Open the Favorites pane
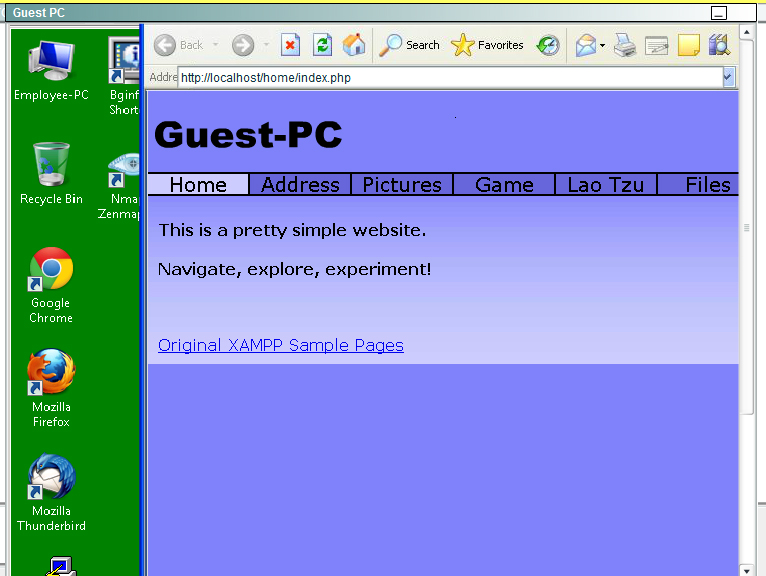Image resolution: width=766 pixels, height=576 pixels. pyautogui.click(x=488, y=45)
